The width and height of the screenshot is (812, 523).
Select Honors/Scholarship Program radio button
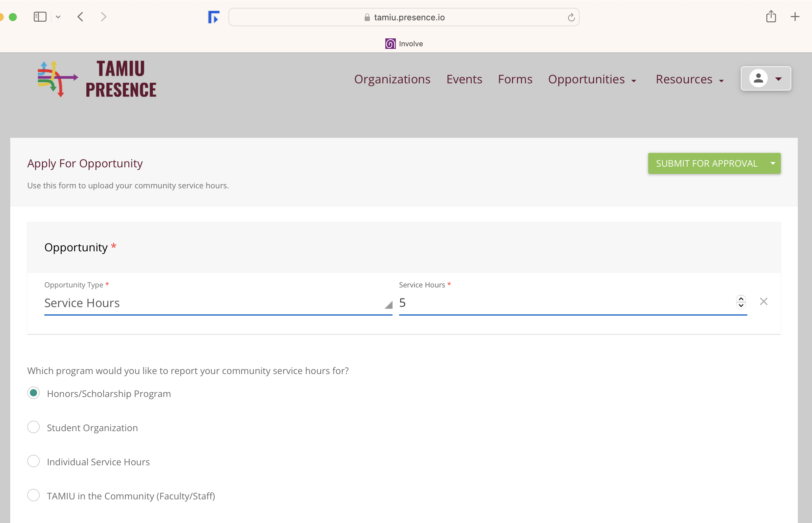(x=34, y=393)
